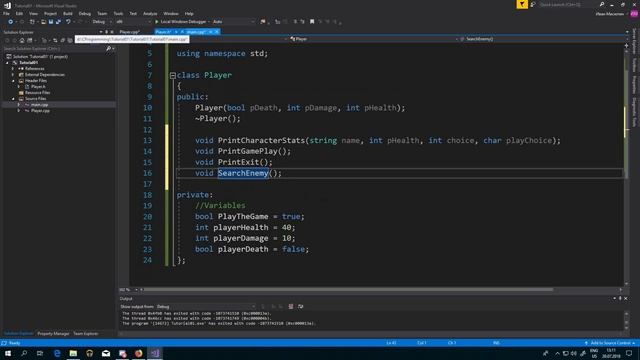Click the Quick Launch search field
Viewport: 640px width, 360px height.
[x=567, y=4]
